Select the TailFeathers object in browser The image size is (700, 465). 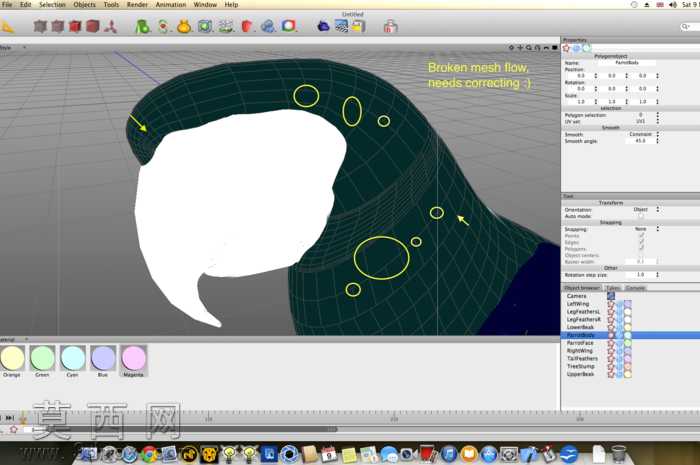582,358
